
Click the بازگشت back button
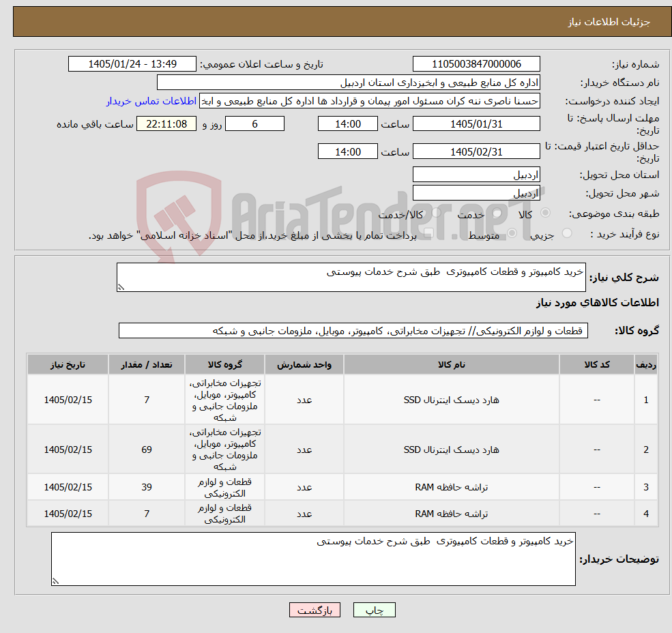pyautogui.click(x=315, y=610)
